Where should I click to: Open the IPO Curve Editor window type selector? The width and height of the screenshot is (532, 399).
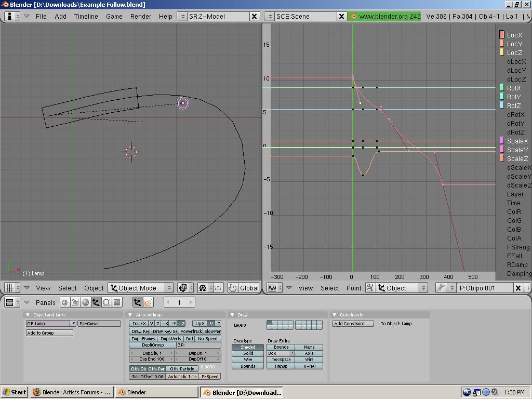click(x=274, y=288)
